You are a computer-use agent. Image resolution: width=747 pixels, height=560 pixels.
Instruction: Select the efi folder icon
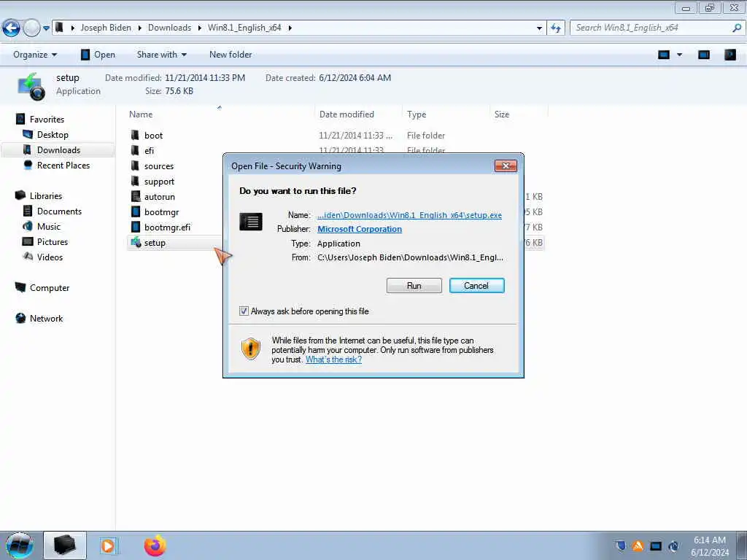[135, 150]
